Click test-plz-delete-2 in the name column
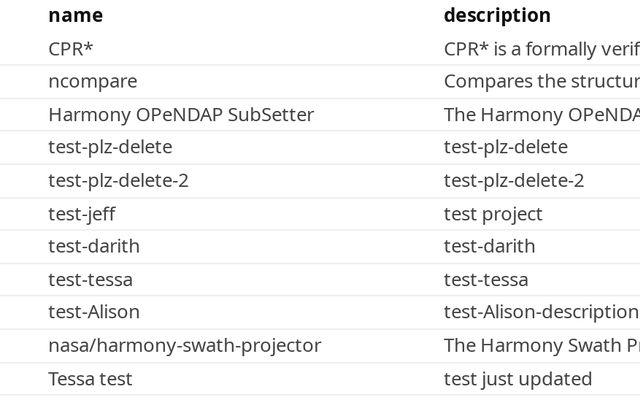Image resolution: width=640 pixels, height=400 pixels. point(118,181)
